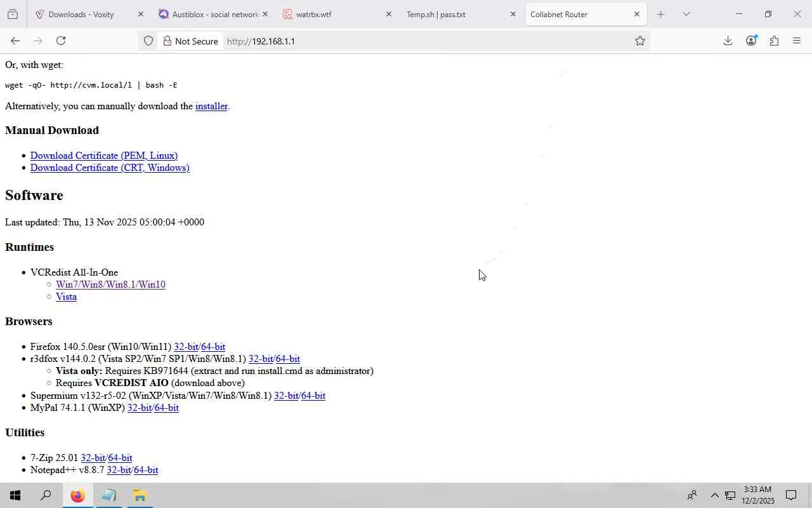812x508 pixels.
Task: Open the Firefox account menu
Action: click(x=751, y=41)
